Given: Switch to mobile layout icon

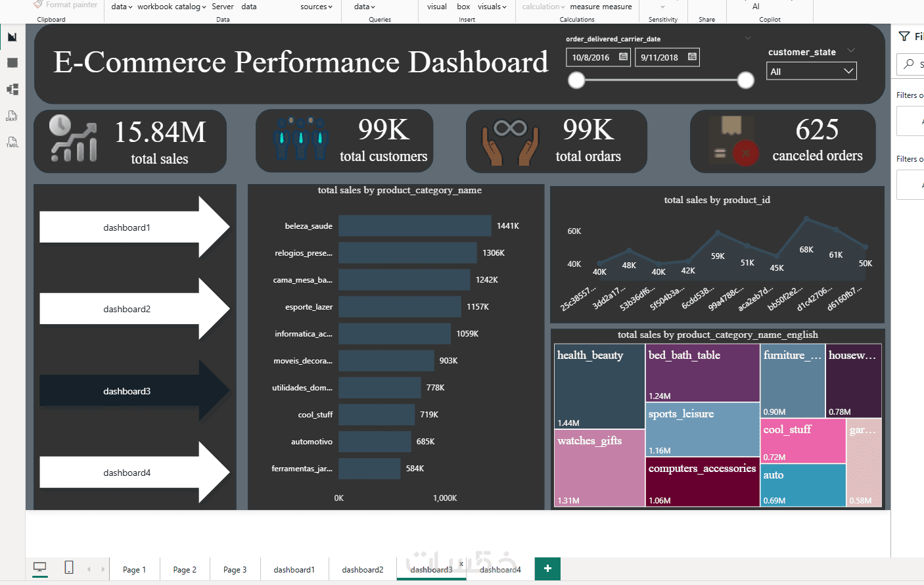Looking at the screenshot, I should click(x=69, y=567).
